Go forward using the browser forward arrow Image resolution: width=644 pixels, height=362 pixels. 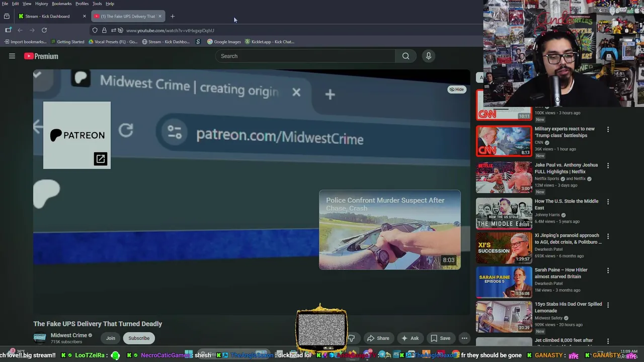(x=32, y=30)
